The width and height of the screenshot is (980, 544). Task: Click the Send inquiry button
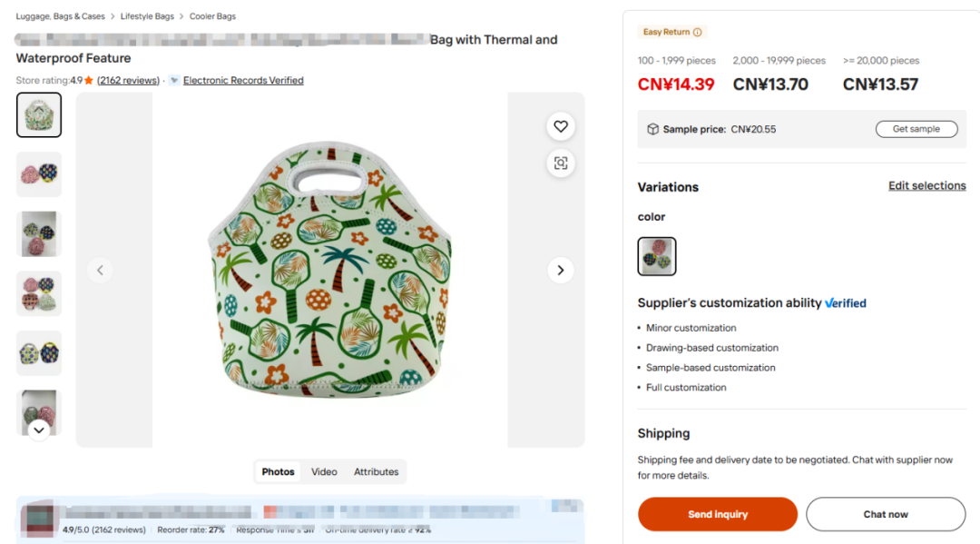718,514
